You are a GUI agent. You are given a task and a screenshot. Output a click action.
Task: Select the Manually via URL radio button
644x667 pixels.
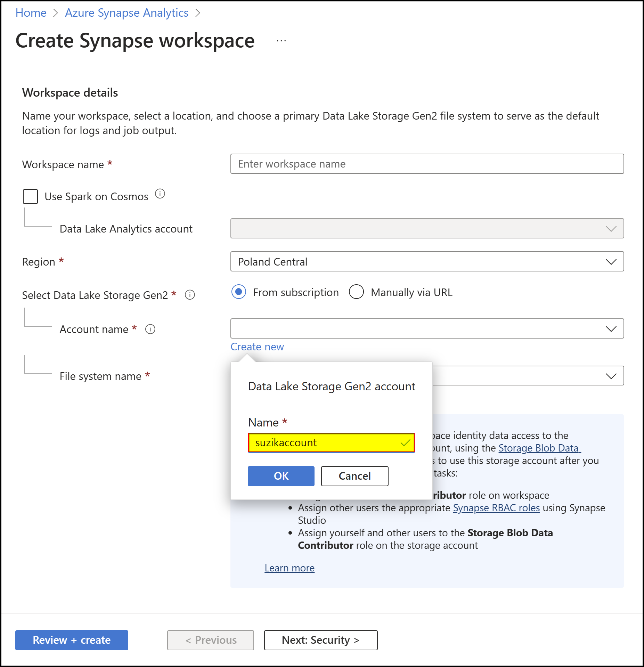pyautogui.click(x=356, y=292)
